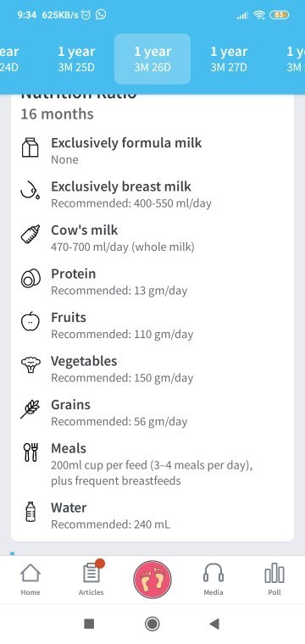Select the 1 year 3M 25D date

click(76, 58)
